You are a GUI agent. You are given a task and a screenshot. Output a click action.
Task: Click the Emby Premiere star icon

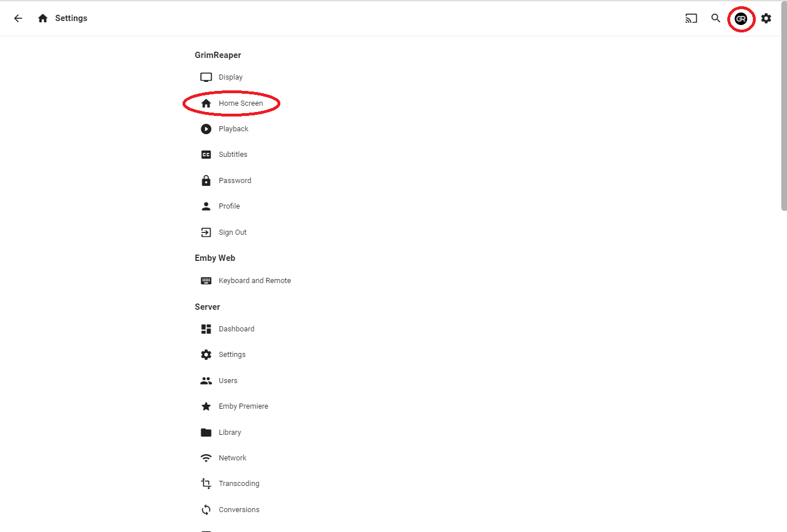click(206, 406)
